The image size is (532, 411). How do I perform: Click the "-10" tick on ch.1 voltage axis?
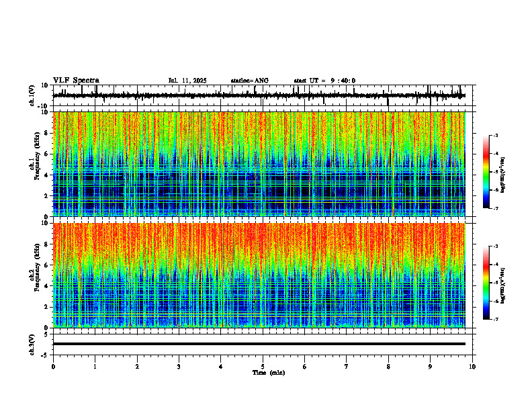coord(44,106)
